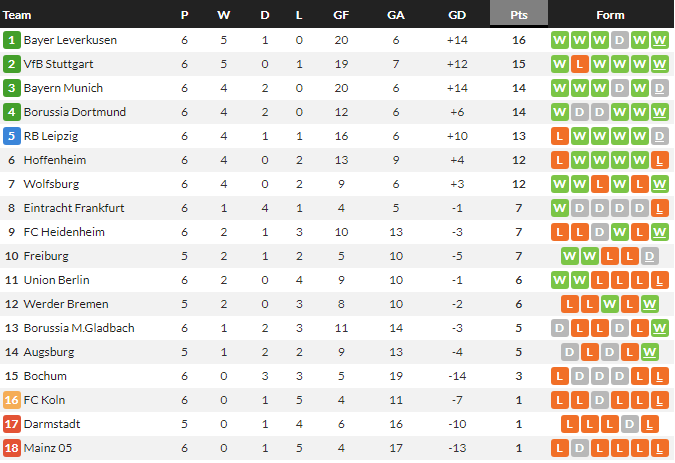Open RB Leipzig team page

[x=52, y=136]
